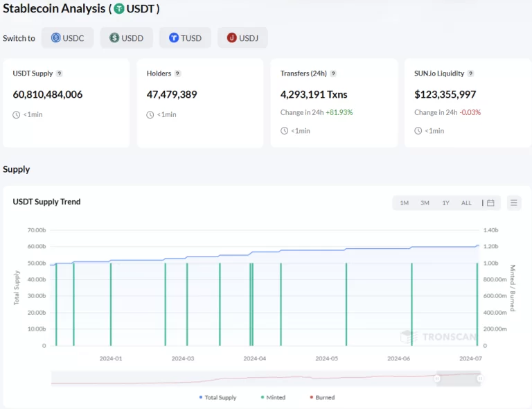Switch to TUSD stablecoin
532x409 pixels.
[185, 38]
